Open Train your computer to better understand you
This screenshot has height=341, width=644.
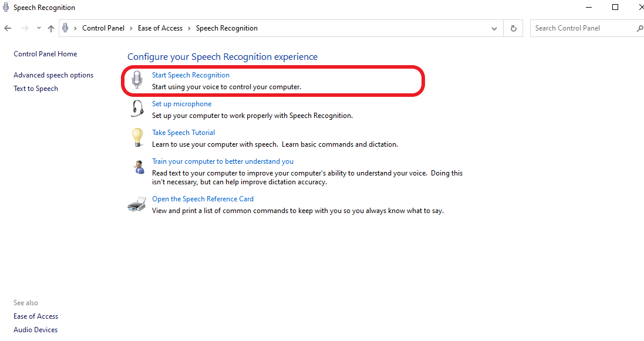pos(222,161)
